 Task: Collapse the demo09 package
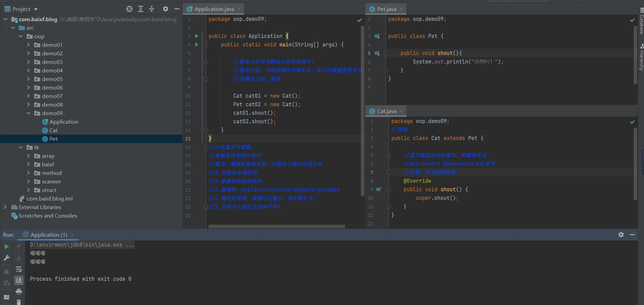tap(28, 113)
